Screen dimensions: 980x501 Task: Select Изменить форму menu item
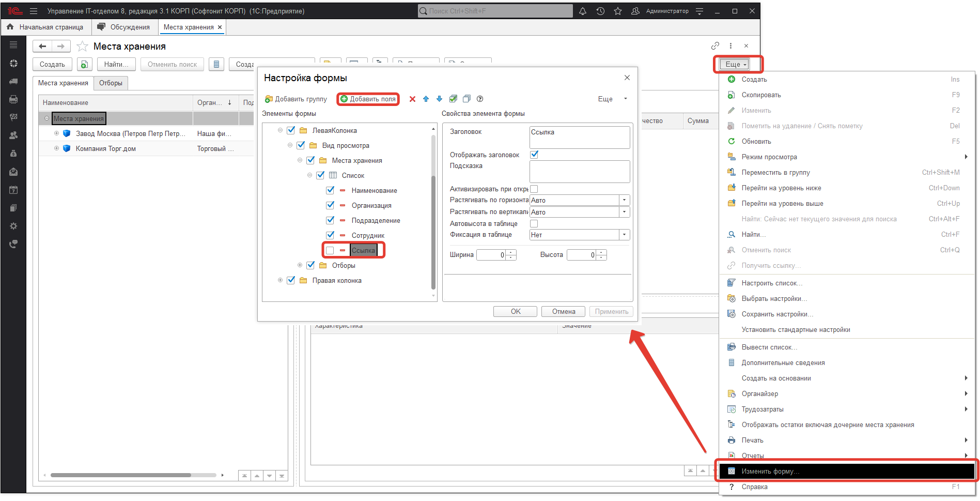[x=770, y=472]
